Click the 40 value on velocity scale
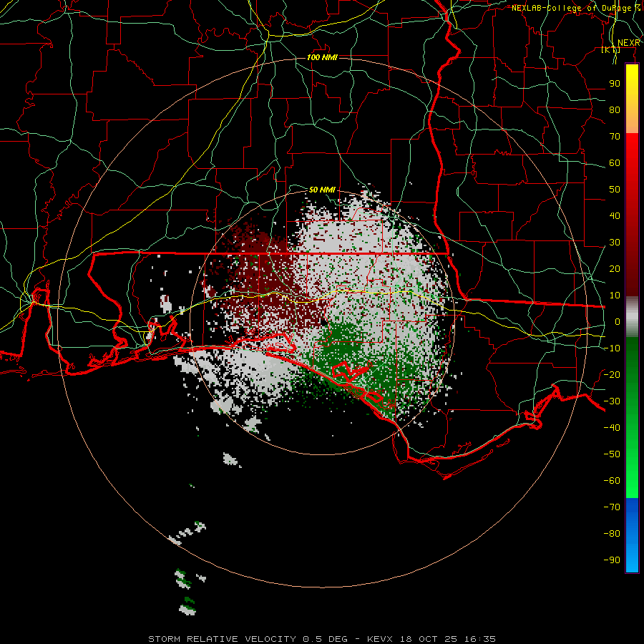Screen dimensions: 644x644 click(x=615, y=216)
